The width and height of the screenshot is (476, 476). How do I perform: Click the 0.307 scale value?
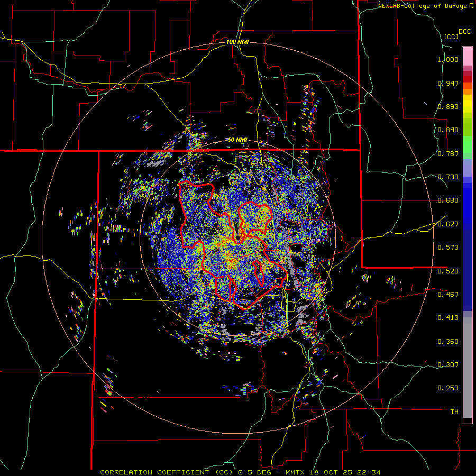point(448,365)
